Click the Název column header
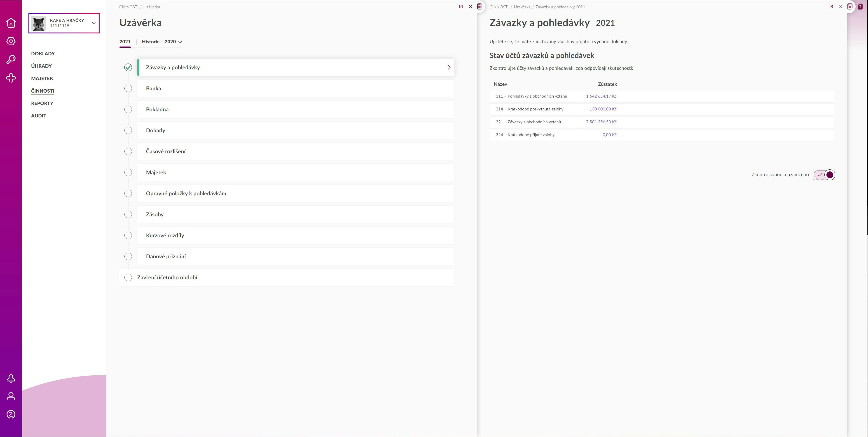Viewport: 868px width, 437px height. point(500,84)
